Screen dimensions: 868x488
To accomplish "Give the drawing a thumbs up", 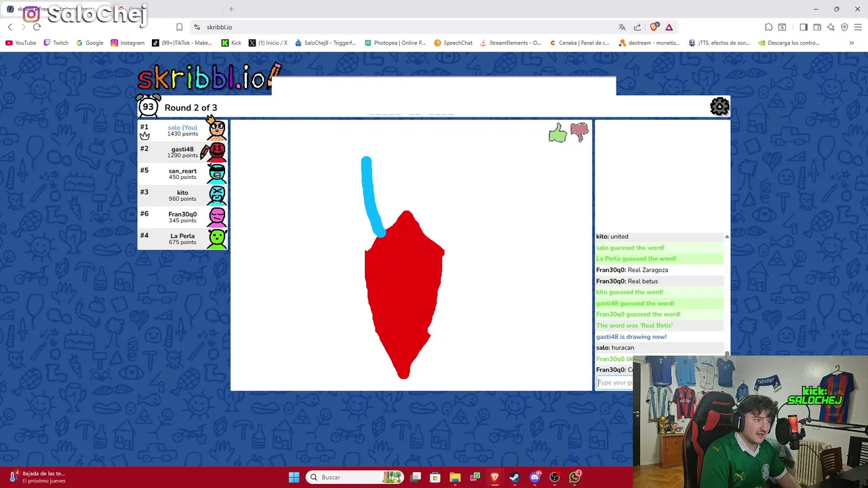I will [x=557, y=133].
